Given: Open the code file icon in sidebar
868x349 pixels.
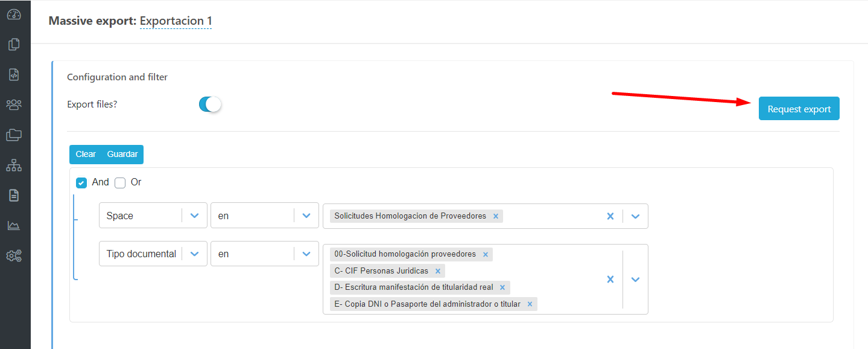Looking at the screenshot, I should (14, 74).
